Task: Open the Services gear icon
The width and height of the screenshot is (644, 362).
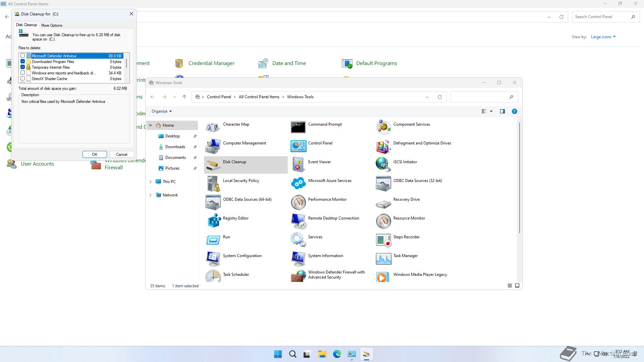Action: coord(298,240)
